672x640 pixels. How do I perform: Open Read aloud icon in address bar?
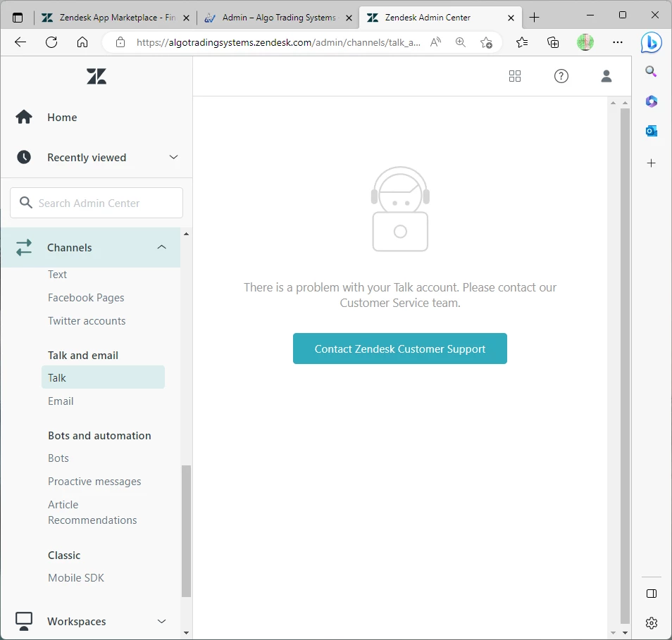[435, 42]
